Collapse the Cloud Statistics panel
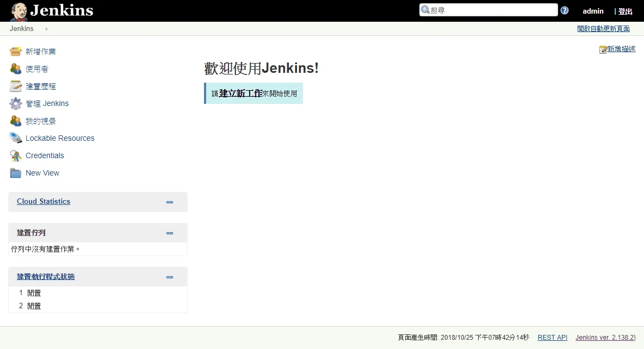 click(x=170, y=202)
